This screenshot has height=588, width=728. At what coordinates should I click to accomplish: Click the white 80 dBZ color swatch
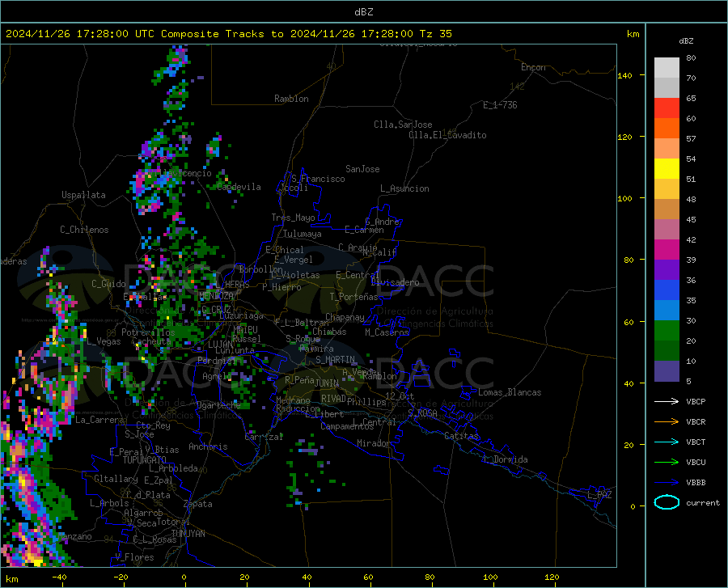[x=667, y=68]
